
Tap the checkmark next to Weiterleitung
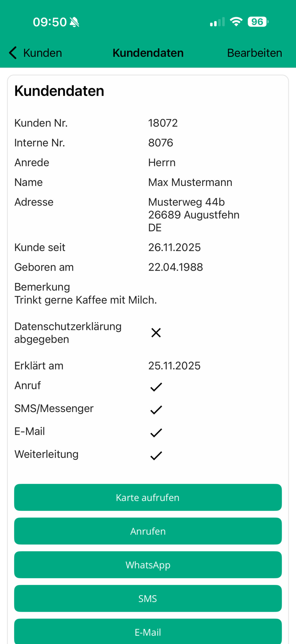(156, 456)
